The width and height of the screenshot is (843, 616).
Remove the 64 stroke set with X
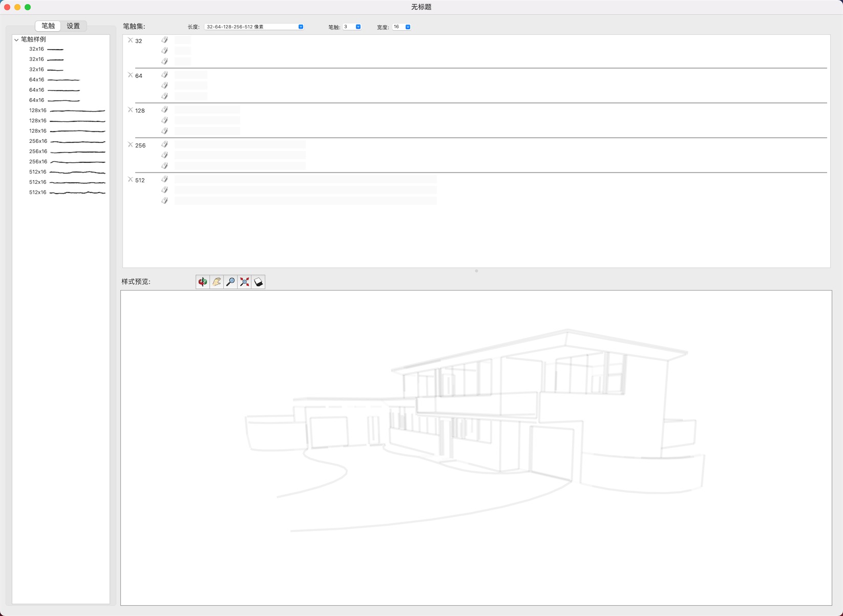click(130, 75)
